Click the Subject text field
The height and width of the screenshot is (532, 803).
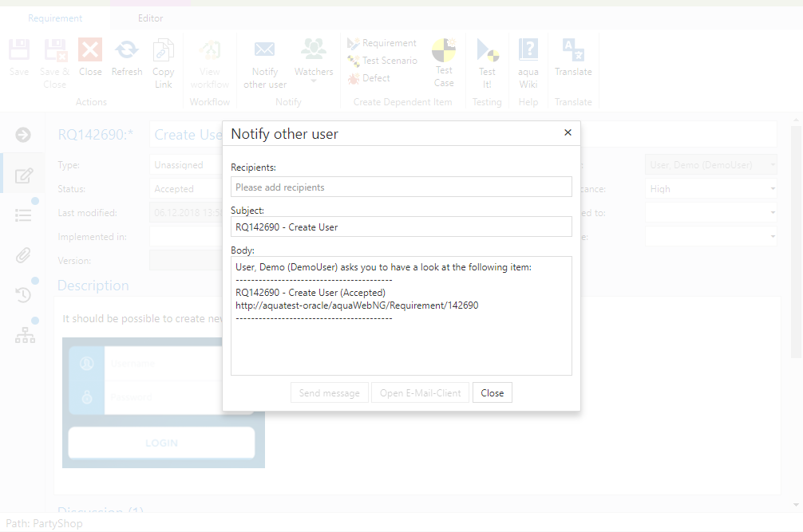(x=401, y=227)
